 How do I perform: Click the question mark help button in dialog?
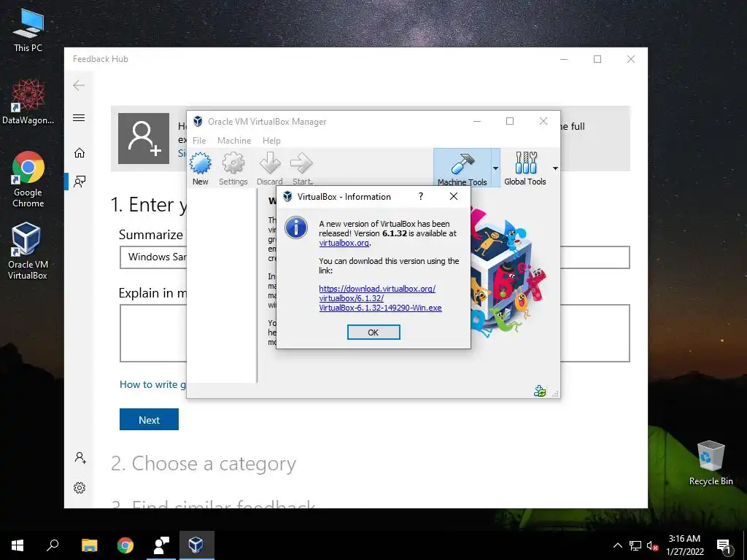421,196
